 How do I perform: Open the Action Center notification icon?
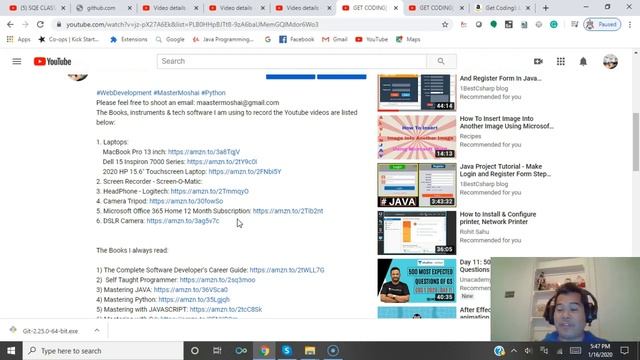pos(624,351)
